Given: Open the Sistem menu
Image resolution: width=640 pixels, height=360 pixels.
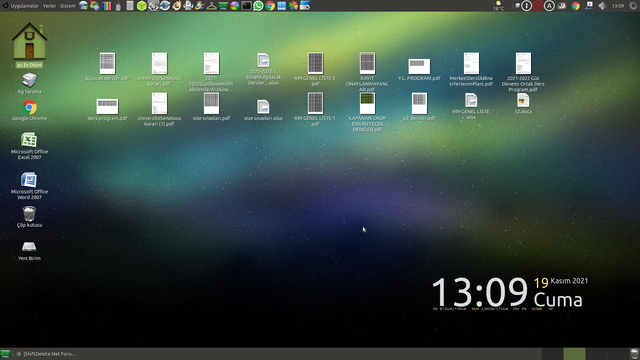Looking at the screenshot, I should point(68,6).
